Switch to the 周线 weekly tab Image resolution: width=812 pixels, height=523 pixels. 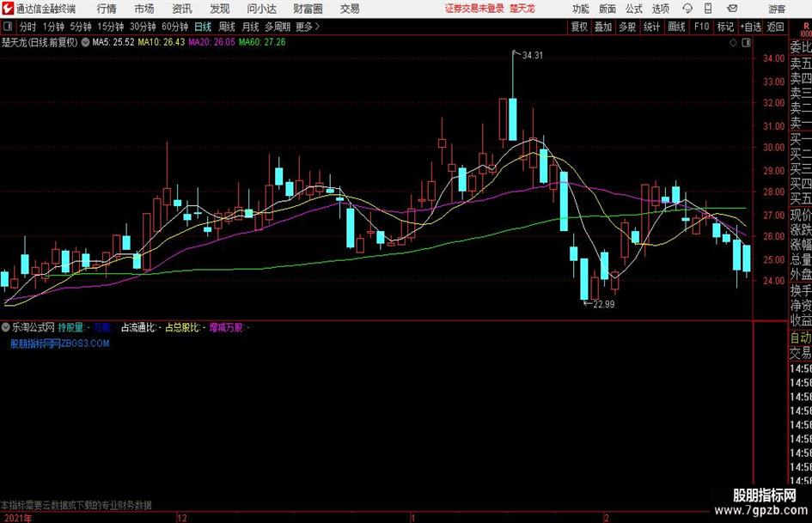[x=227, y=27]
